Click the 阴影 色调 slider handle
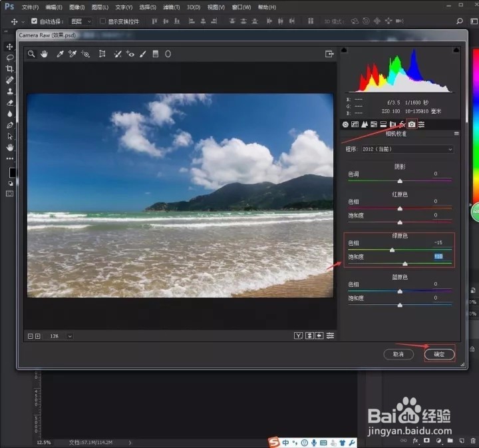Image resolution: width=479 pixels, height=448 pixels. tap(400, 181)
